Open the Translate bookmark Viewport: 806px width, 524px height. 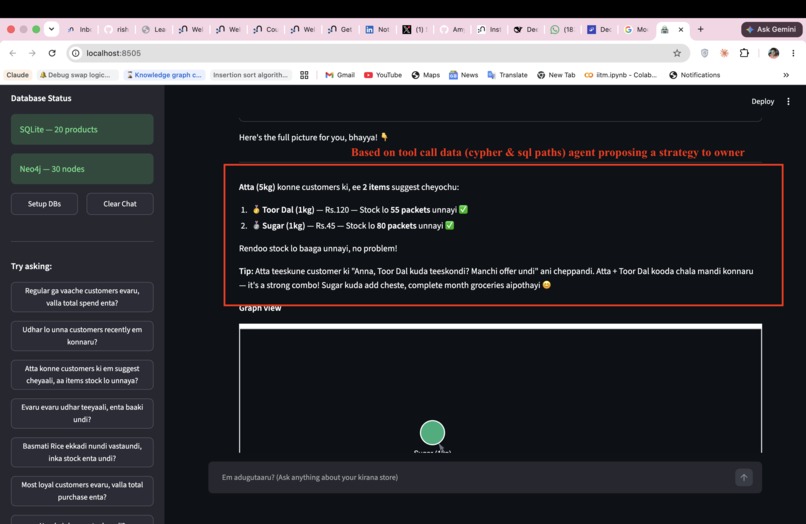pos(507,75)
